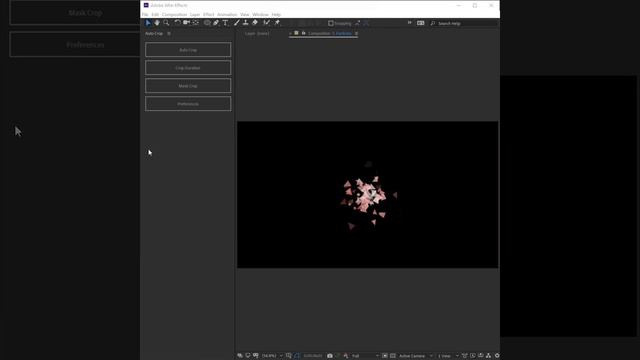Select the Eraser tool
The height and width of the screenshot is (360, 640).
(x=255, y=23)
